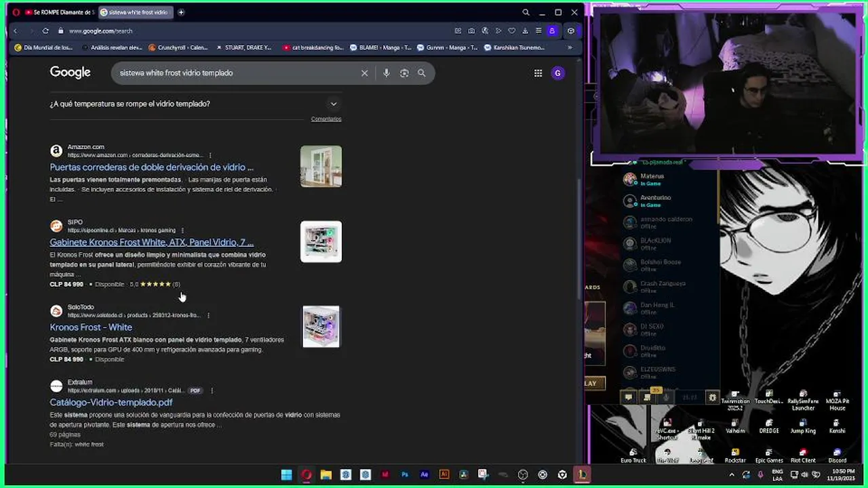Reload the Google search page
The image size is (868, 488).
45,30
